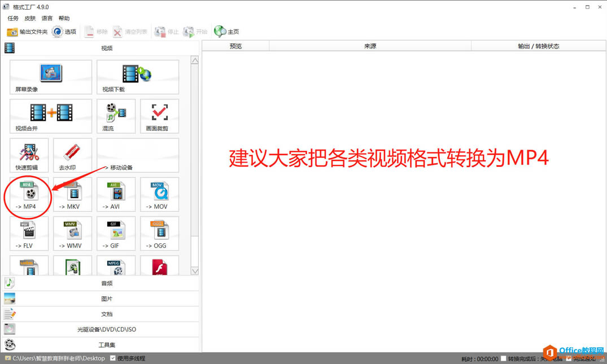Open the -> MOV converter
The width and height of the screenshot is (607, 364).
159,195
